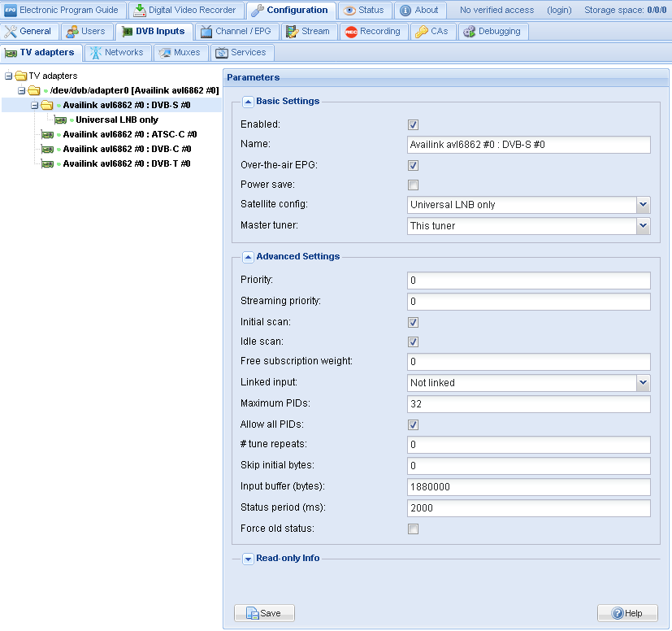The image size is (672, 631).
Task: Click the Networks tab antenna icon
Action: 95,53
